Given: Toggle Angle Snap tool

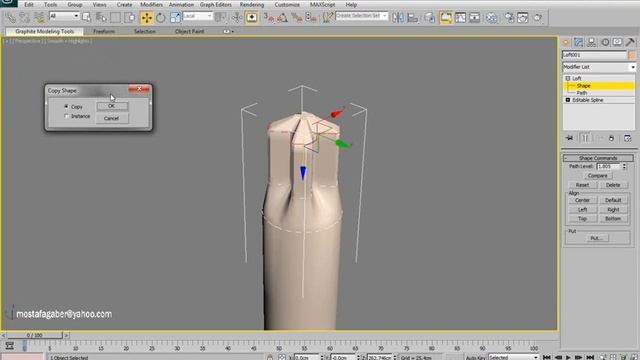Looking at the screenshot, I should pyautogui.click(x=282, y=18).
